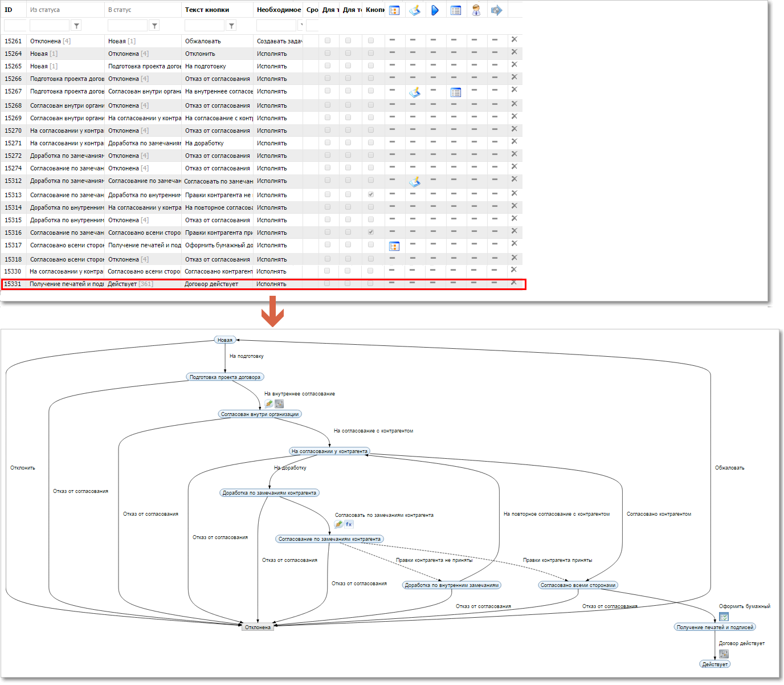784x685 pixels.
Task: Select the 'Получение печатей и подписей' diagram node
Action: 714,627
